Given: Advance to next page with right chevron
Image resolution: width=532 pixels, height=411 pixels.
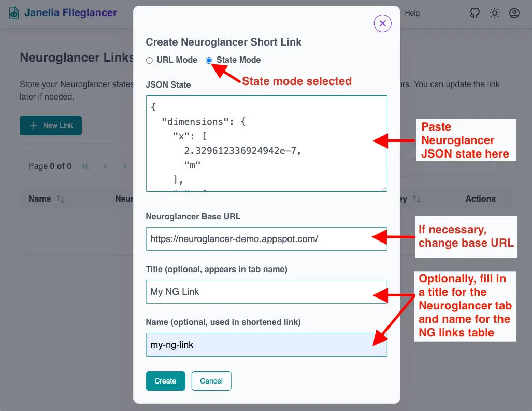Looking at the screenshot, I should click(124, 166).
